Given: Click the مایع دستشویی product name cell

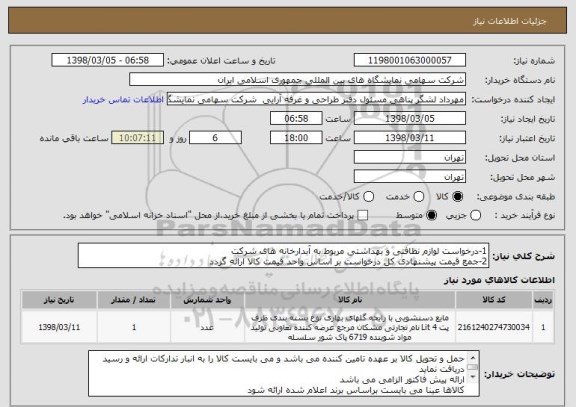Looking at the screenshot, I should coord(350,327).
